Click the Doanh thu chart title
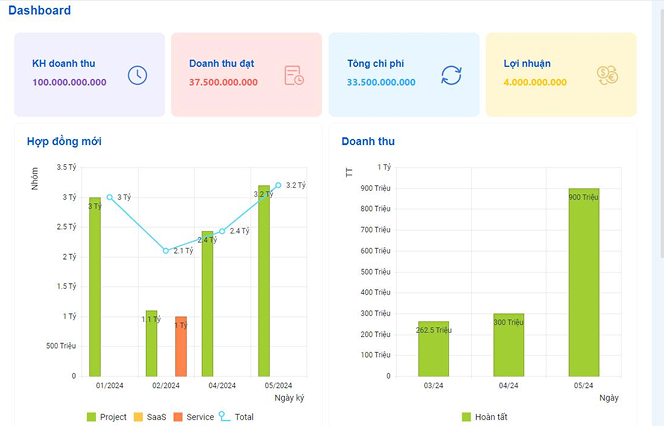The width and height of the screenshot is (664, 426). [368, 141]
